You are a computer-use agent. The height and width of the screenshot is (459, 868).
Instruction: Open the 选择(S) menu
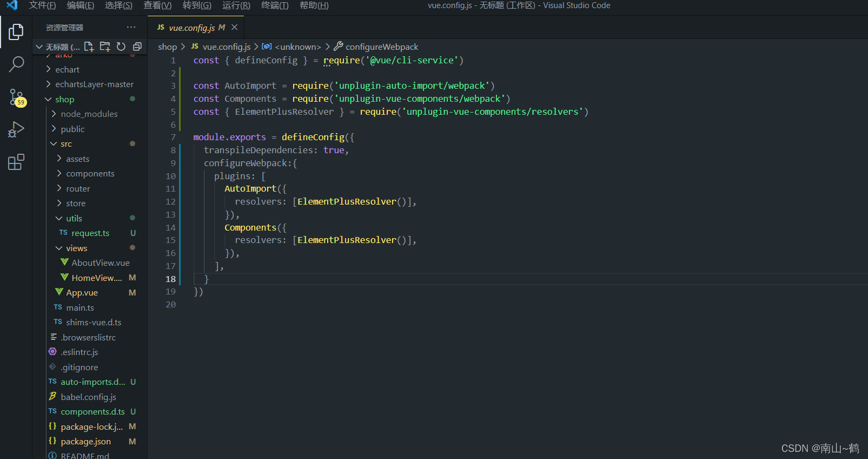pos(118,5)
